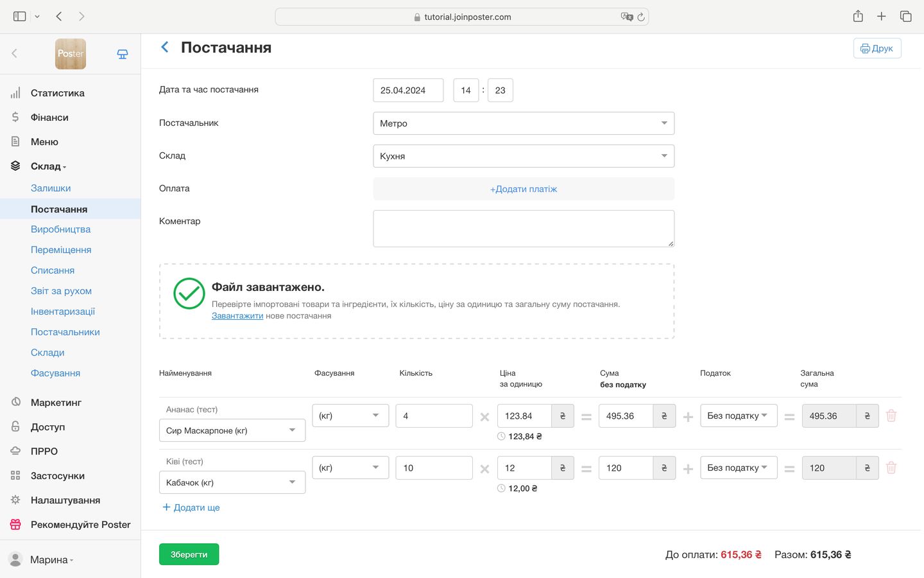The height and width of the screenshot is (578, 924).
Task: Delete the Ананас row with trash icon
Action: [x=891, y=416]
